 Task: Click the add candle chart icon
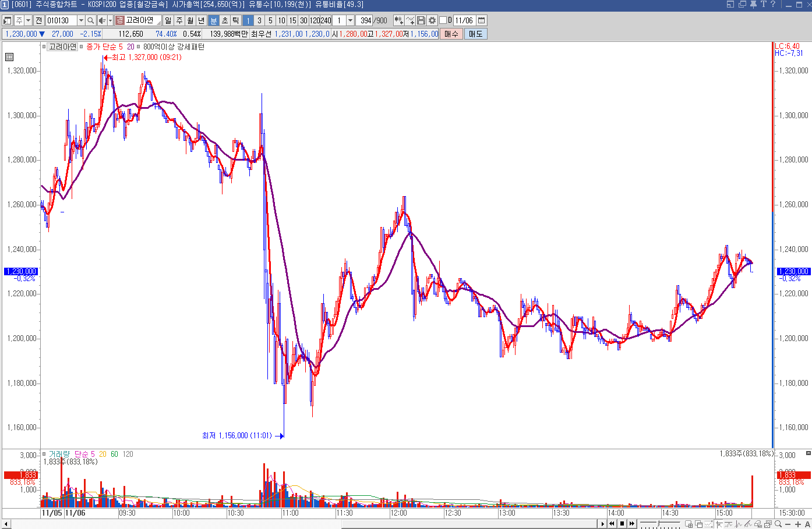[x=399, y=20]
